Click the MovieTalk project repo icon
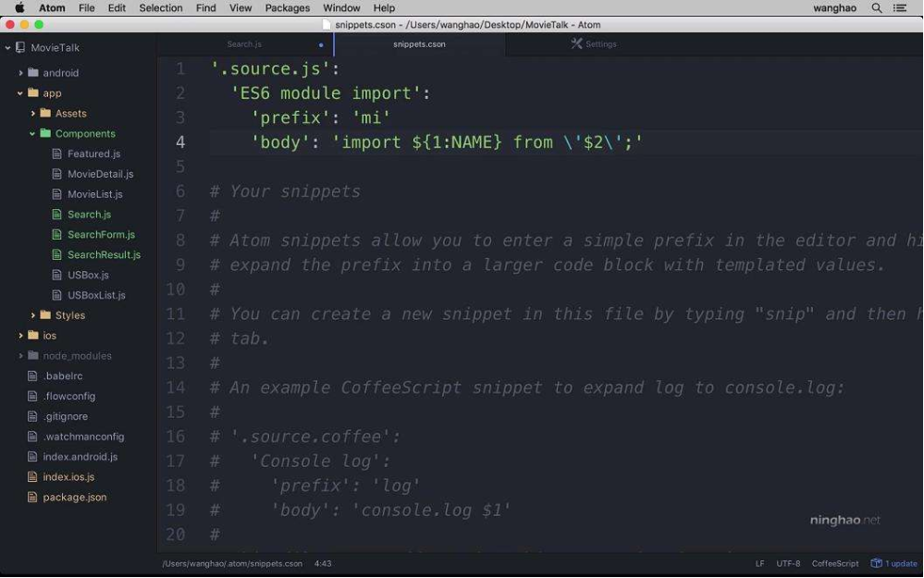This screenshot has width=924, height=578. click(20, 47)
